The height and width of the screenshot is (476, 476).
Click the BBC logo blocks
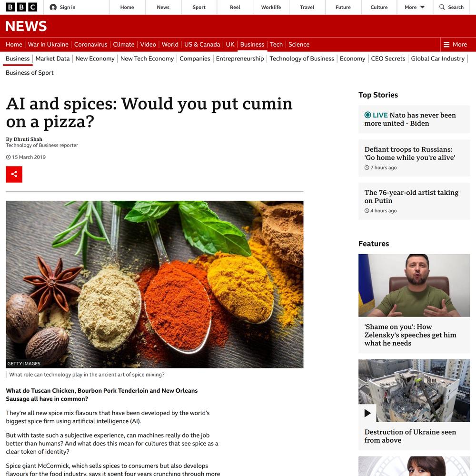tap(21, 7)
